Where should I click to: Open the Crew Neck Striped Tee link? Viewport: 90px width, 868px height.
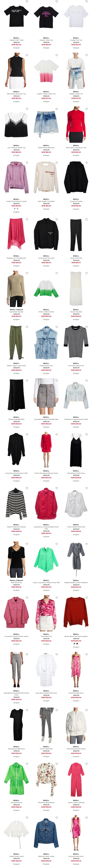(76, 366)
